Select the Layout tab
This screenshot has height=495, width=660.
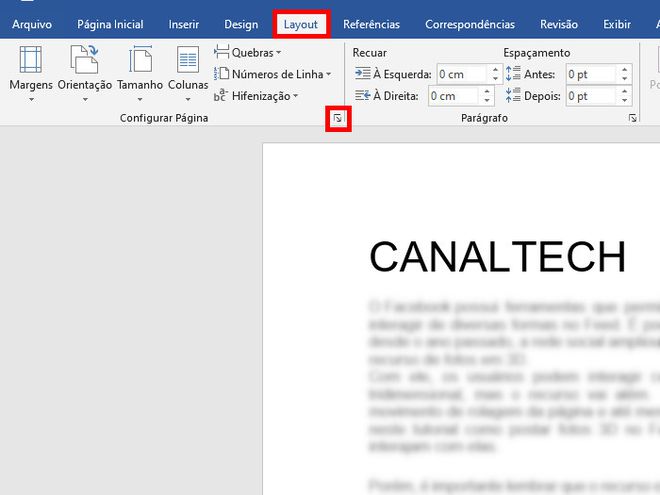[x=301, y=24]
